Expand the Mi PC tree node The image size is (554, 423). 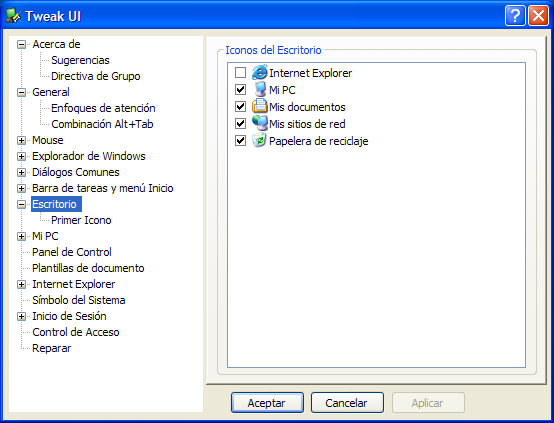coord(22,236)
